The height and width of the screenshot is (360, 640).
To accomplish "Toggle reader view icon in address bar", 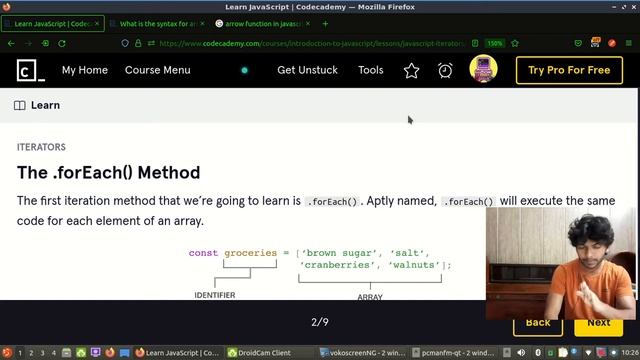I will coord(475,43).
